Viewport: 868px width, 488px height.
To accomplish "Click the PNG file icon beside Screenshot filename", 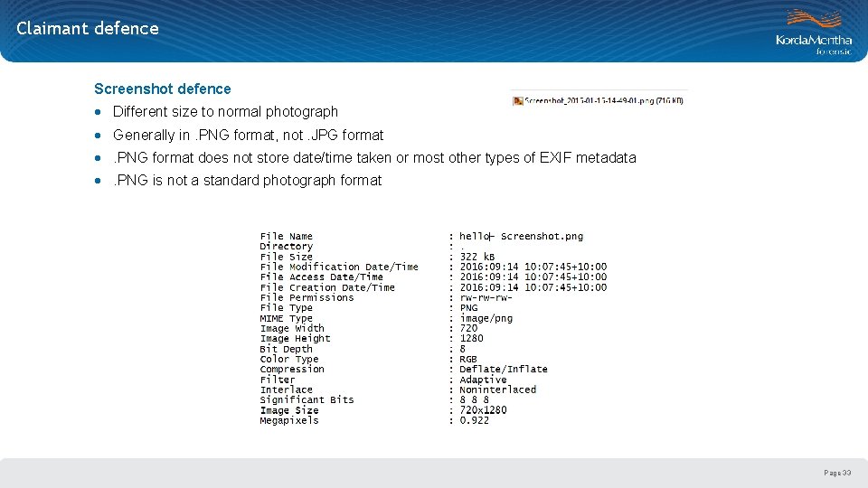I will pyautogui.click(x=518, y=100).
